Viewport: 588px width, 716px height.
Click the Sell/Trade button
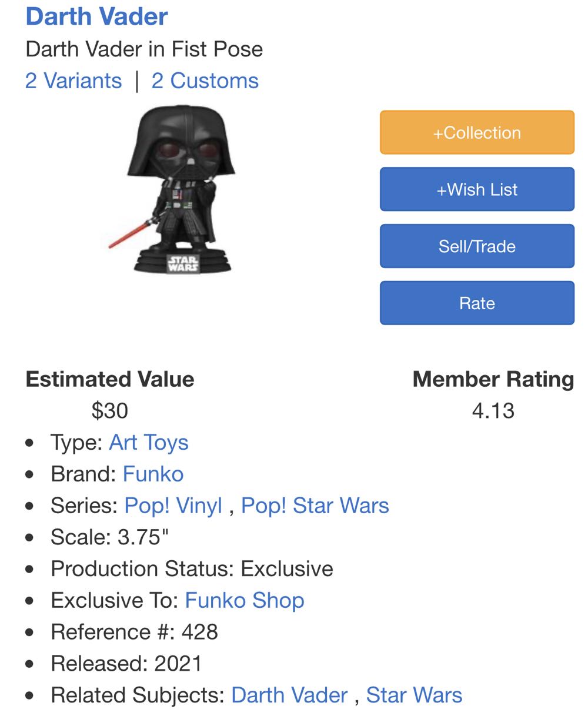(x=476, y=246)
